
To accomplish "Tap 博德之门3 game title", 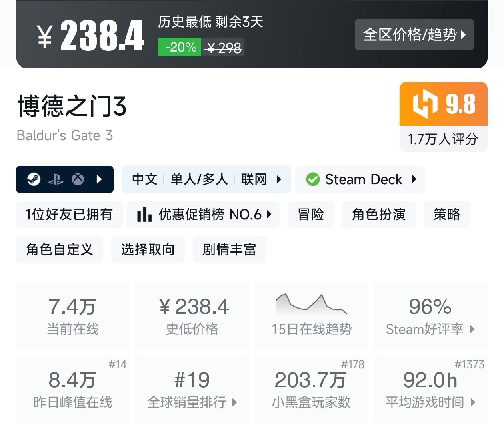I will click(72, 106).
